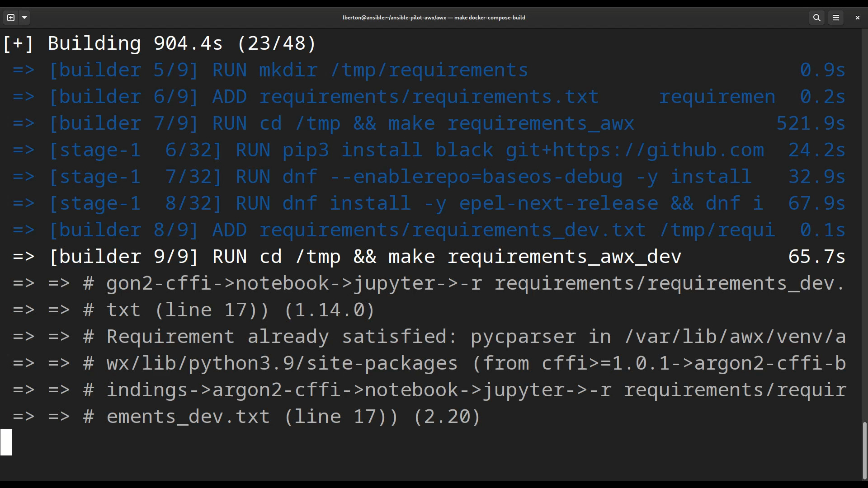Screen dimensions: 868x488
Task: Click the '67.9s' duration value
Action: coord(816,203)
